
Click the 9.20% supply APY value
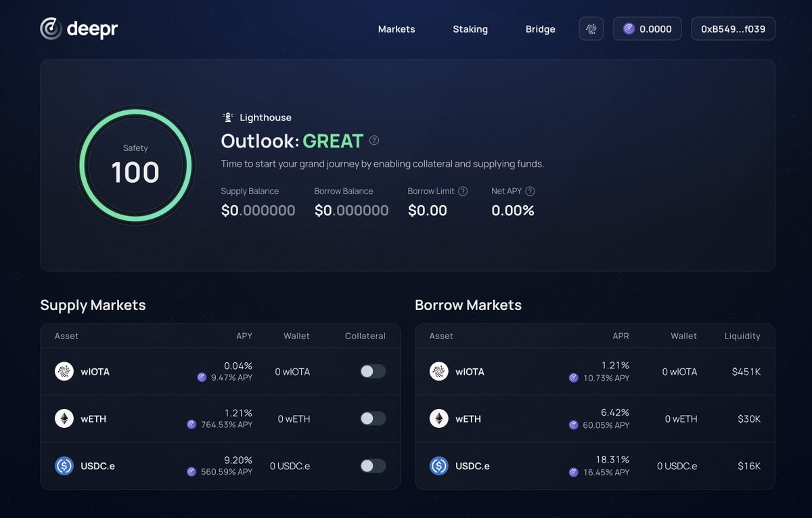238,460
